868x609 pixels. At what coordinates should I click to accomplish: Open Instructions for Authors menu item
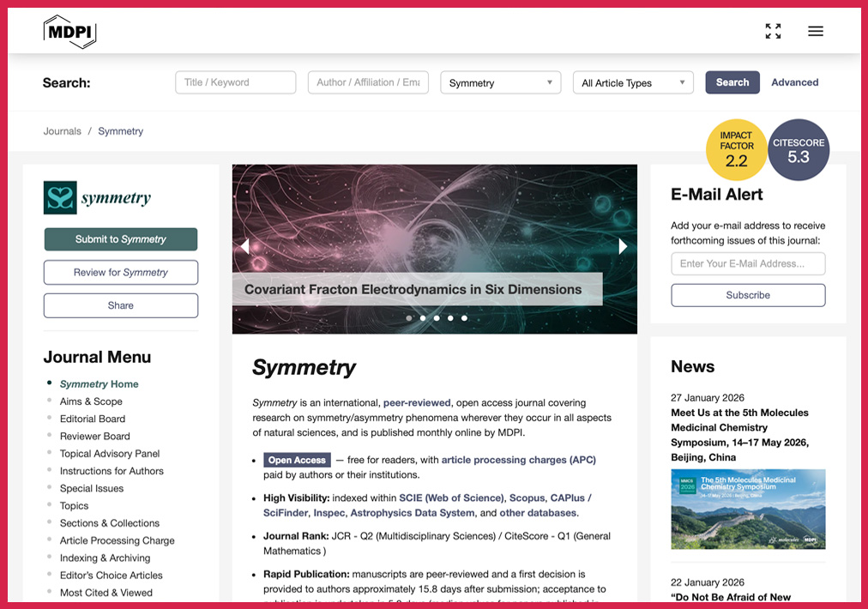coord(112,471)
